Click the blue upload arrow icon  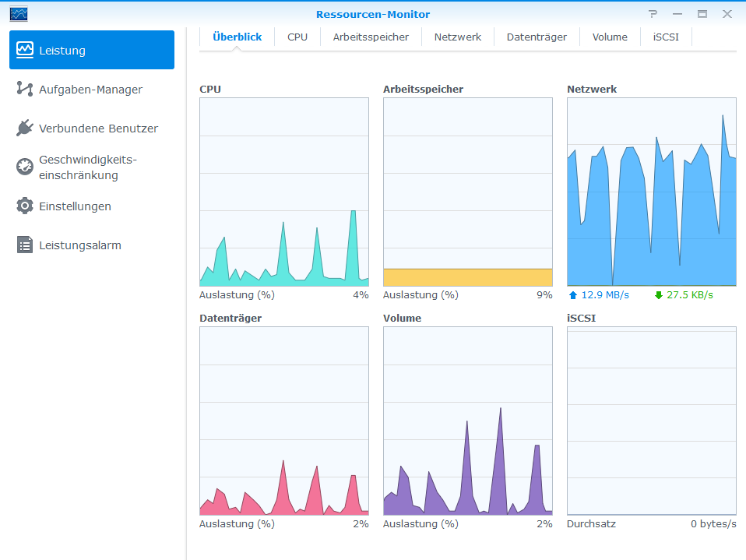pyautogui.click(x=573, y=295)
